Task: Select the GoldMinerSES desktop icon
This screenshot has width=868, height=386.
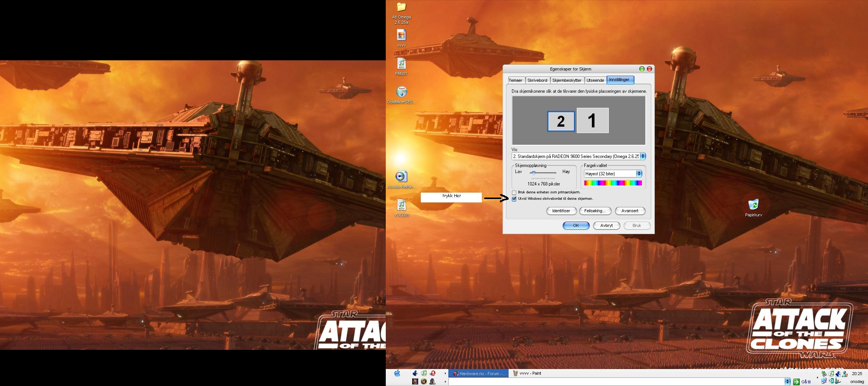Action: point(401,92)
